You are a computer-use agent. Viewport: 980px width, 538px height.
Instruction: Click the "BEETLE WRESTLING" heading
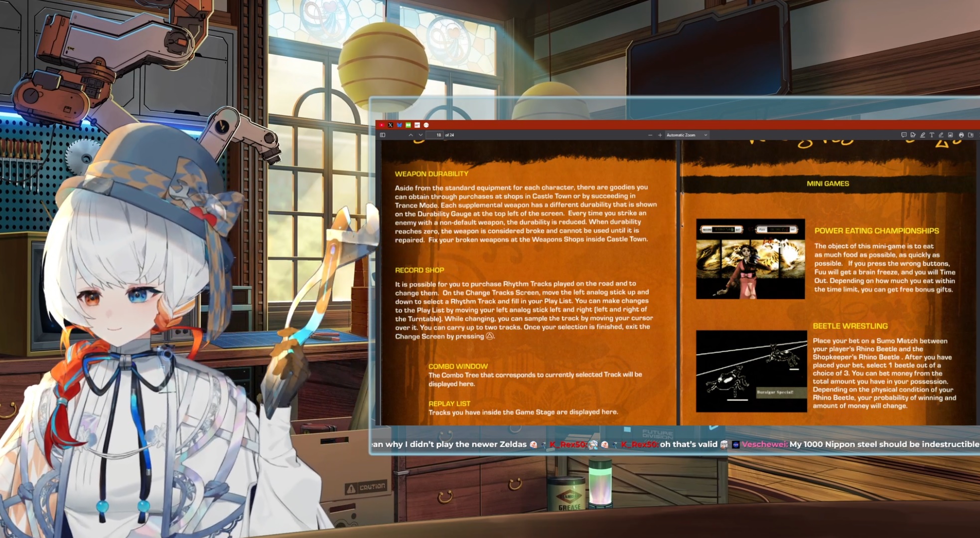(x=850, y=326)
